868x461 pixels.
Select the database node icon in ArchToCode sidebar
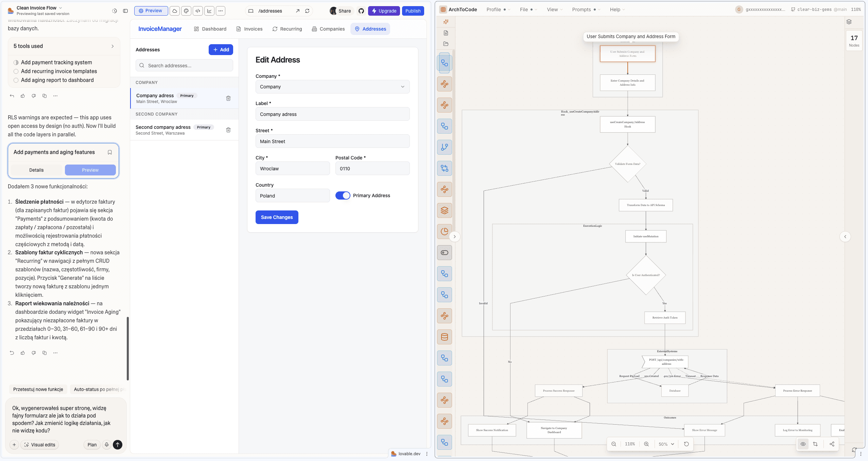[x=445, y=337]
